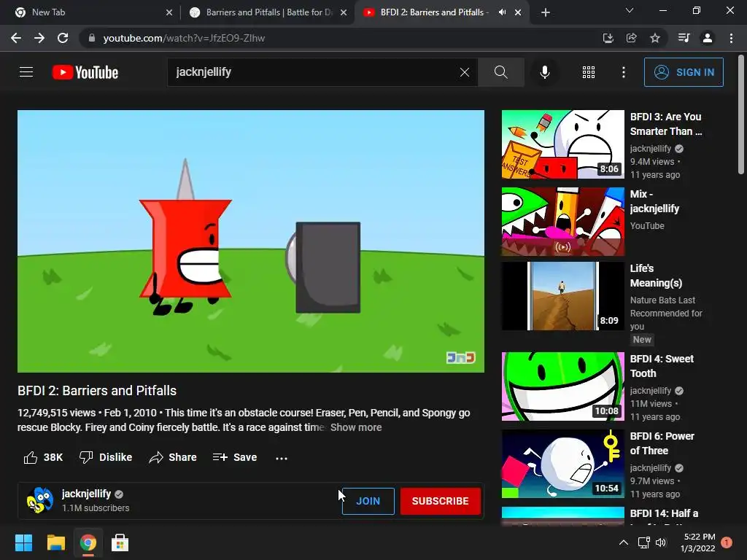Go back in browser history
Image resolution: width=747 pixels, height=560 pixels.
pyautogui.click(x=16, y=38)
